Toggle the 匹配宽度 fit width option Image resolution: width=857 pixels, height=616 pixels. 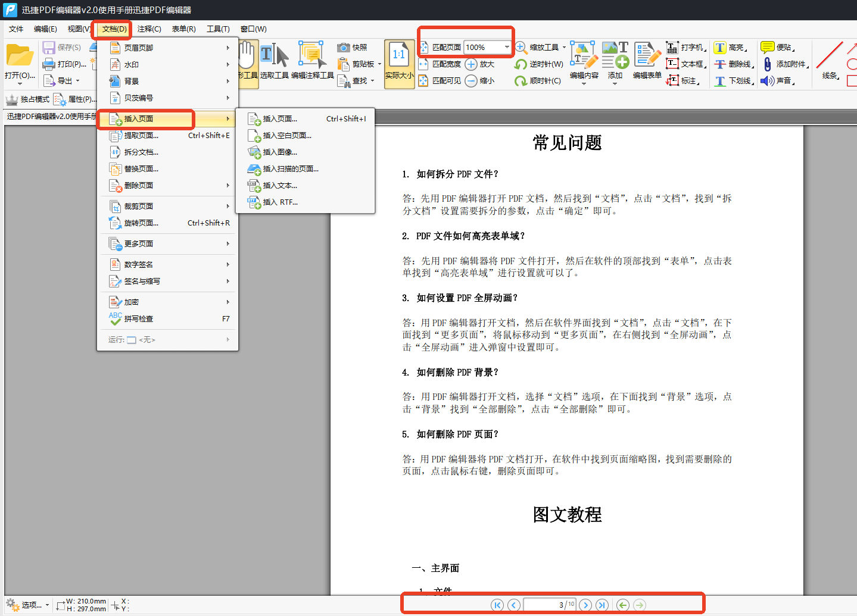[440, 64]
